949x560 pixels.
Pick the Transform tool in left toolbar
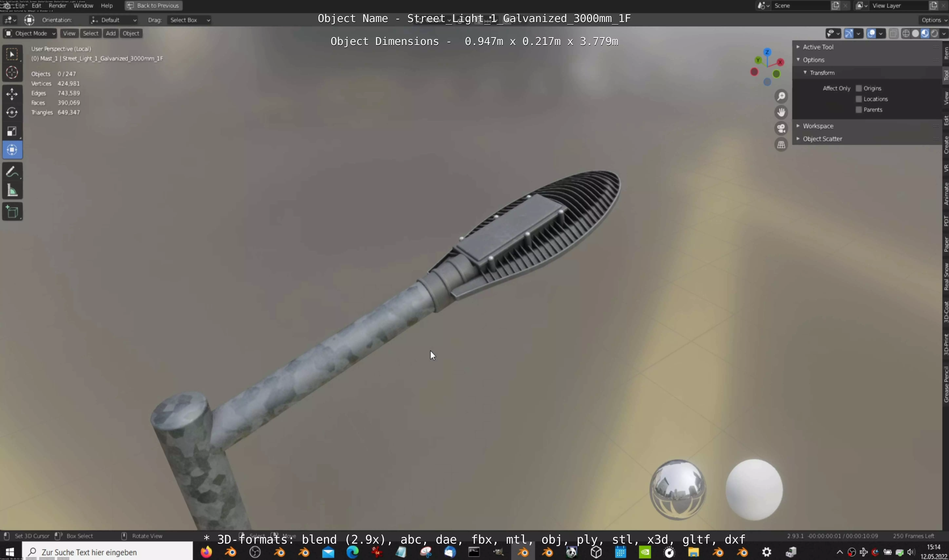(12, 150)
